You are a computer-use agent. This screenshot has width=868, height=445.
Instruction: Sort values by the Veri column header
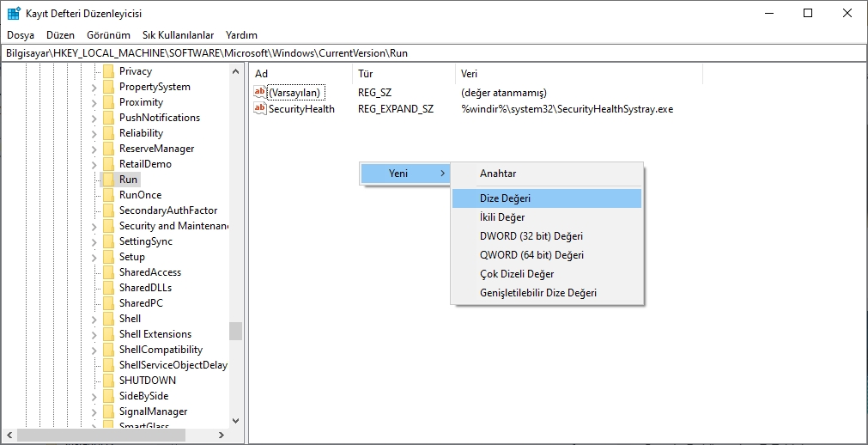tap(579, 74)
